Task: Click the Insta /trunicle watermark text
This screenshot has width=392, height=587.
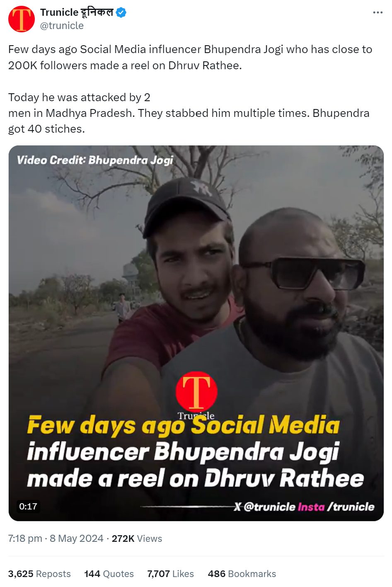Action: point(336,507)
